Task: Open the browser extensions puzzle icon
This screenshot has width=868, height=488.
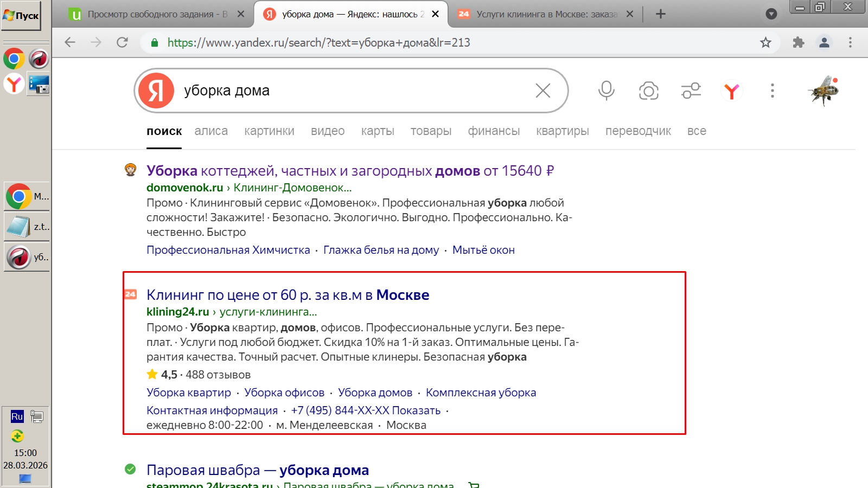Action: tap(798, 42)
